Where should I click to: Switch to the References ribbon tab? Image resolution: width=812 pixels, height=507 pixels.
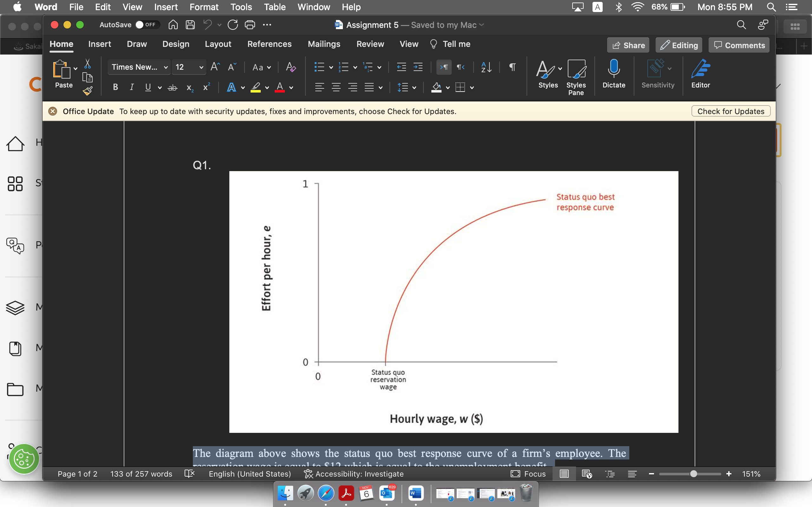269,44
